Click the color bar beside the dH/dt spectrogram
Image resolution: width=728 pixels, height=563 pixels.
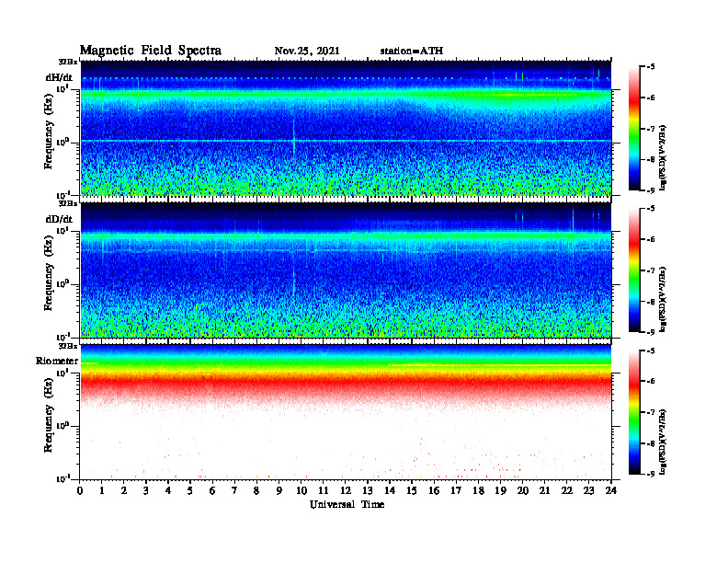[634, 128]
